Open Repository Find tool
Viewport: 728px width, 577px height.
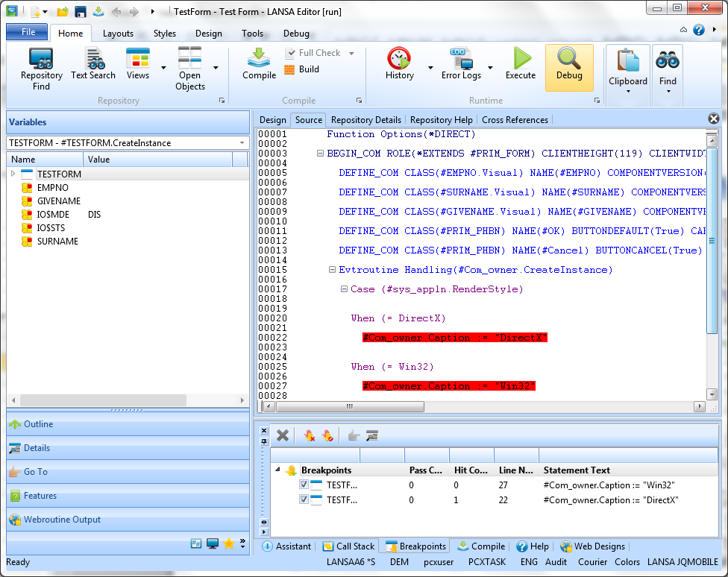(x=41, y=69)
